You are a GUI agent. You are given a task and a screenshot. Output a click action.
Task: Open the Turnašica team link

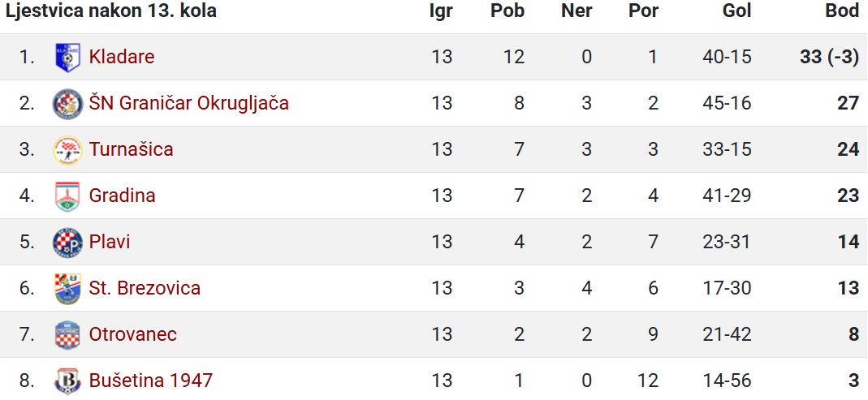coord(132,149)
